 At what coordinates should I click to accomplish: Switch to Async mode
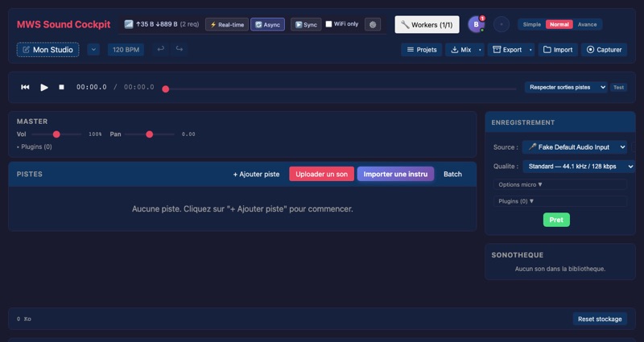pyautogui.click(x=267, y=25)
